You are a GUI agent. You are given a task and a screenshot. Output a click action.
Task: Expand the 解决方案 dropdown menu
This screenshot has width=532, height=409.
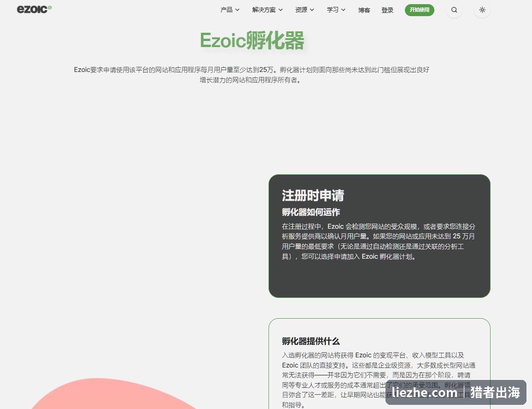(x=267, y=10)
